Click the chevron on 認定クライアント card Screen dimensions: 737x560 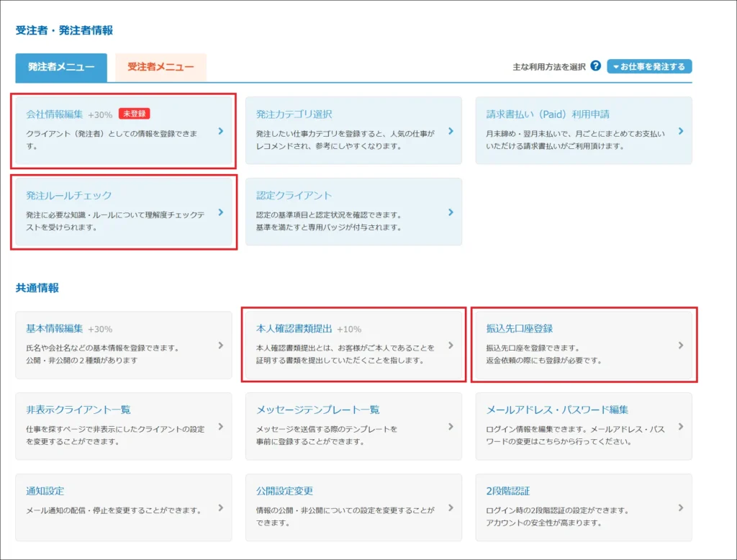(451, 212)
